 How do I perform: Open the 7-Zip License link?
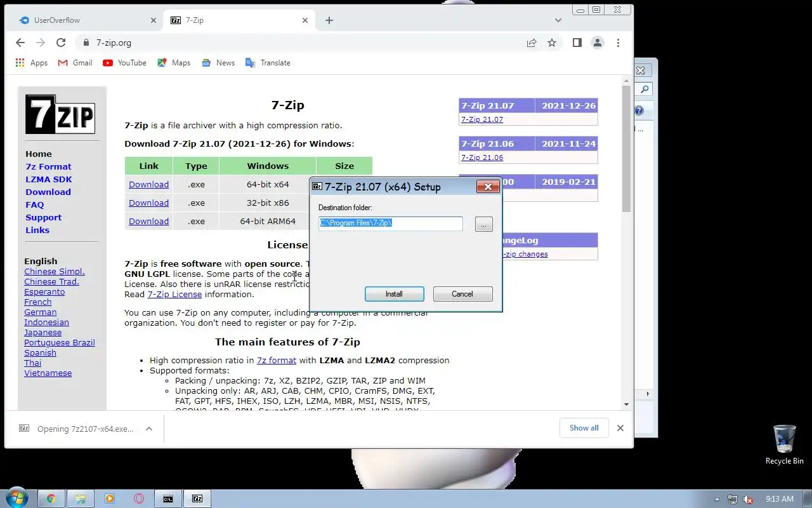(x=174, y=294)
